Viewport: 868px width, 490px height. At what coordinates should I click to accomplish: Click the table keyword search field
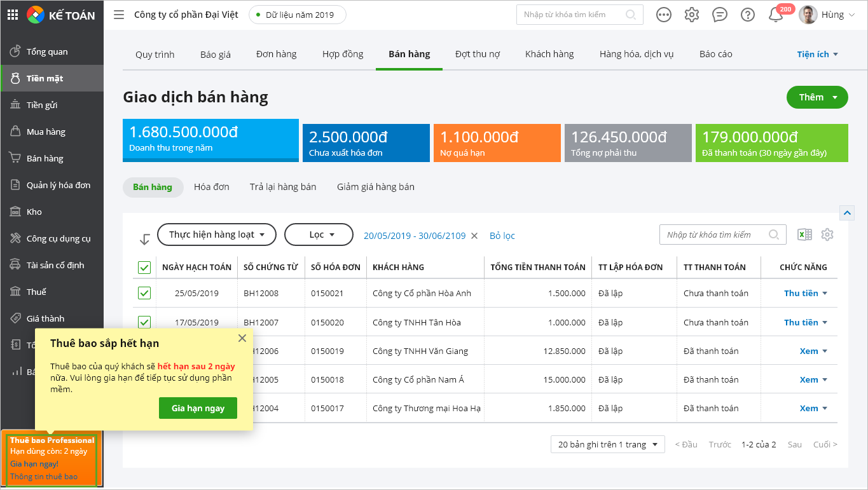pyautogui.click(x=715, y=235)
